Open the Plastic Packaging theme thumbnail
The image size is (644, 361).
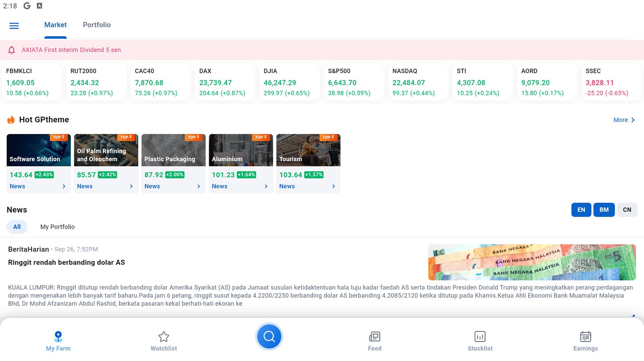pyautogui.click(x=173, y=150)
